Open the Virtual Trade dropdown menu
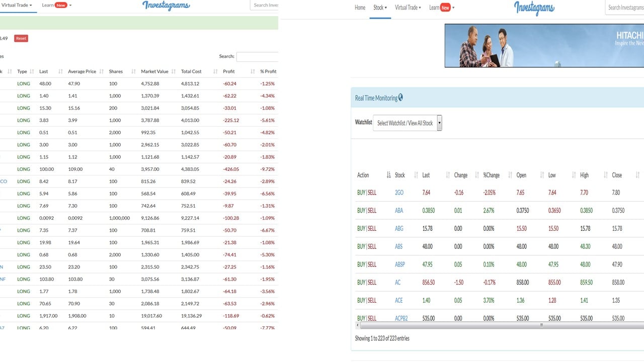This screenshot has width=644, height=362. pyautogui.click(x=408, y=8)
